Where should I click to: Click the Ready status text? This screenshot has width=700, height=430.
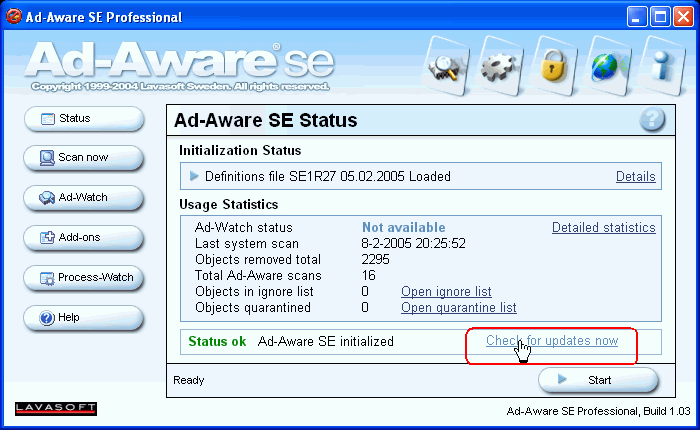point(188,380)
